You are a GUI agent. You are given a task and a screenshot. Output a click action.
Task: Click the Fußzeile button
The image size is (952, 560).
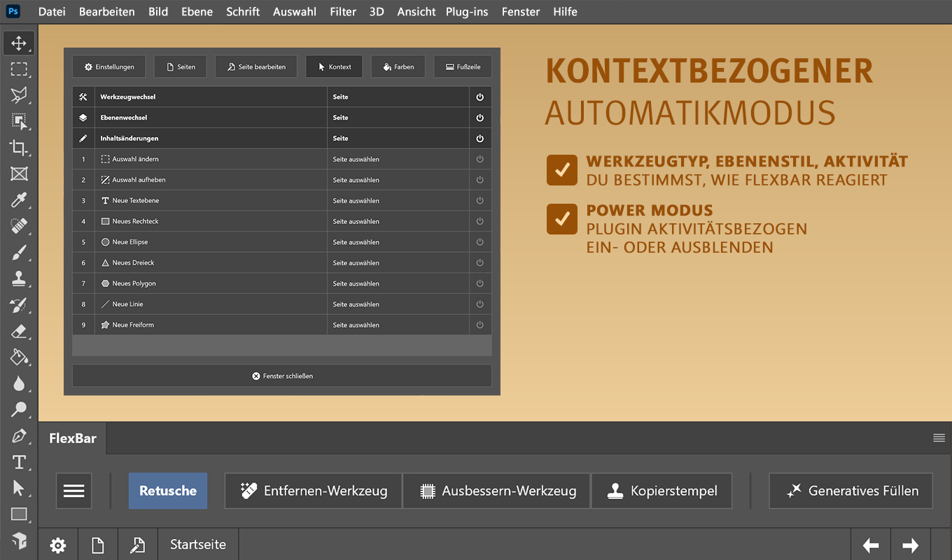click(463, 66)
